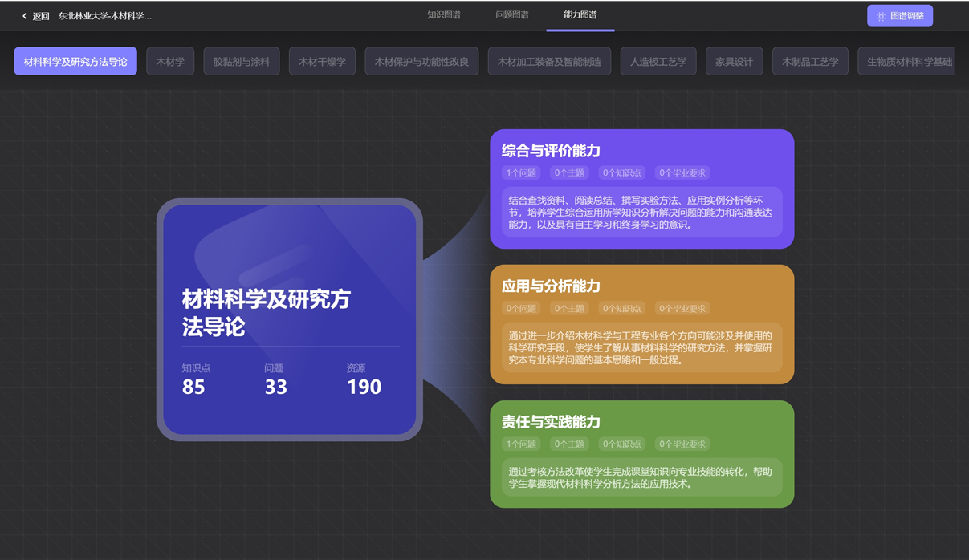Select 人造板工艺学 course chip
The width and height of the screenshot is (969, 560).
point(658,62)
